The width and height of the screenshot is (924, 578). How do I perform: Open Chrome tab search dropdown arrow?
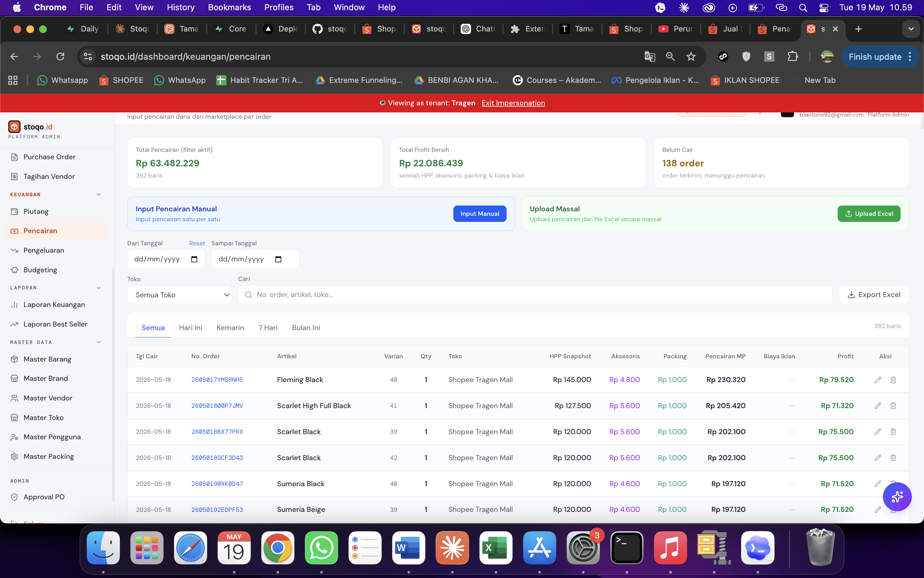tap(911, 29)
